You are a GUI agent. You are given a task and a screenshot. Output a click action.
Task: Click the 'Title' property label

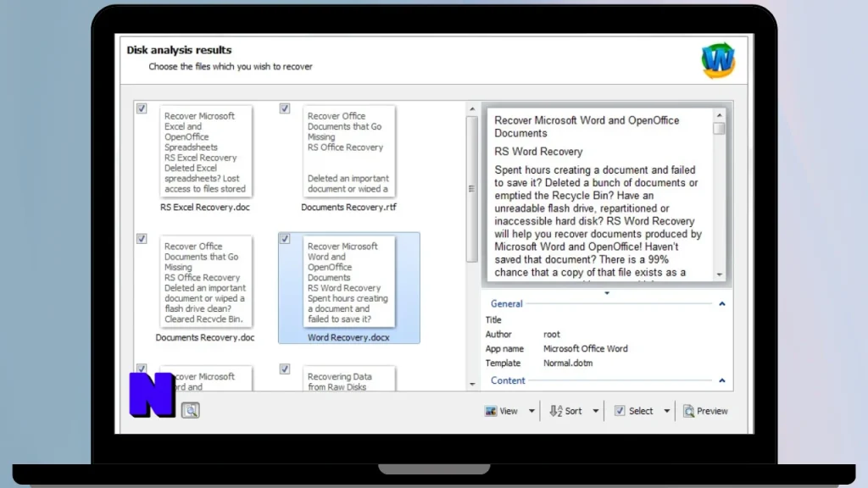coord(493,319)
